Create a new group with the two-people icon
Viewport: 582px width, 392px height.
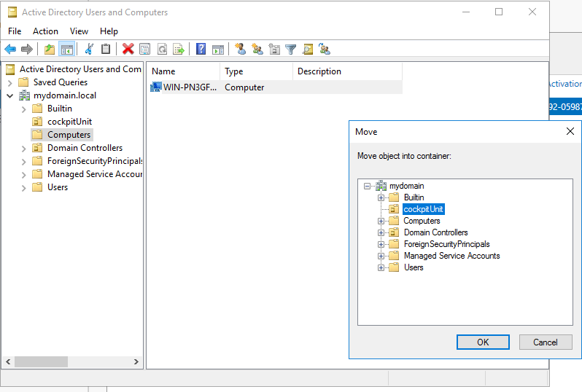257,49
